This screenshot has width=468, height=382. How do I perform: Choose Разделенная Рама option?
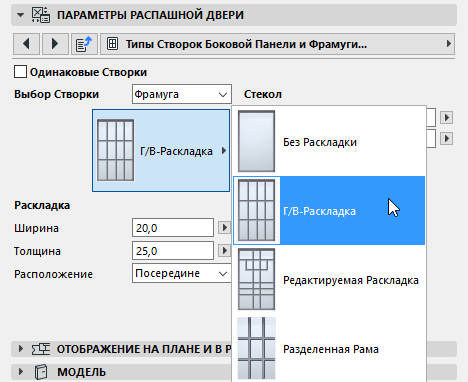click(329, 349)
